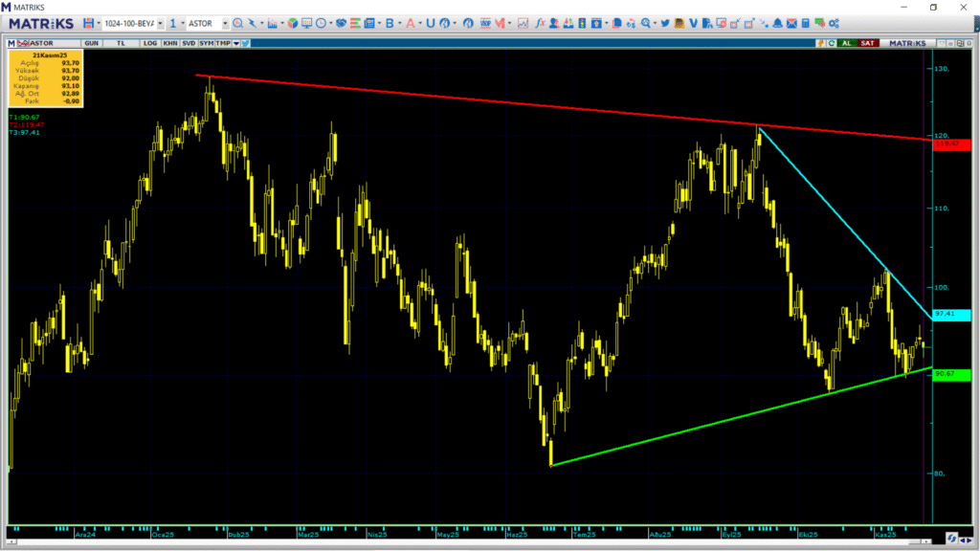The width and height of the screenshot is (980, 551).
Task: Toggle the KHN chart option
Action: 169,43
